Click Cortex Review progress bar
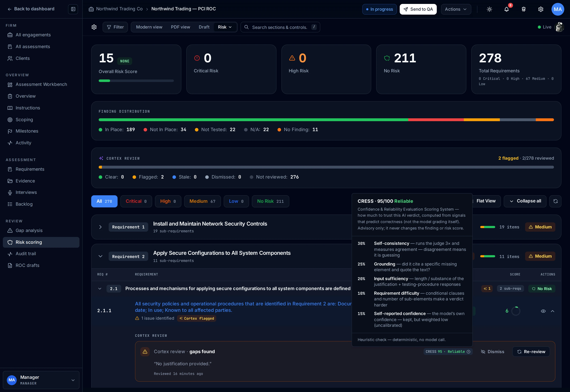Viewport: 570px width, 392px height. click(x=326, y=167)
